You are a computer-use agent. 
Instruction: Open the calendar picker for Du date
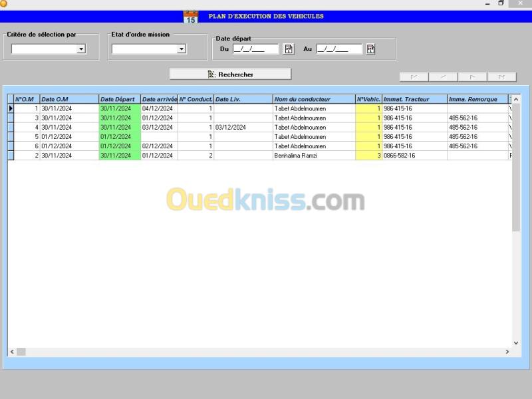pyautogui.click(x=289, y=49)
